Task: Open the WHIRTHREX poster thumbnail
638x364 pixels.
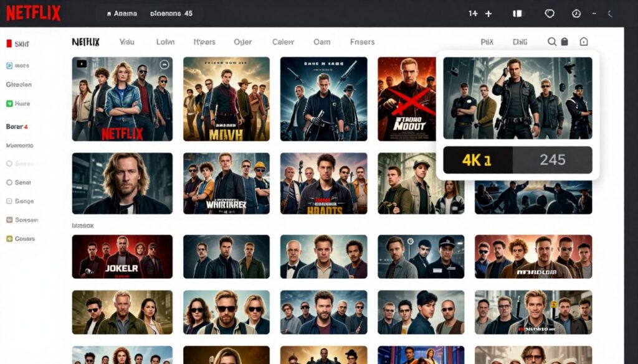Action: tap(226, 183)
